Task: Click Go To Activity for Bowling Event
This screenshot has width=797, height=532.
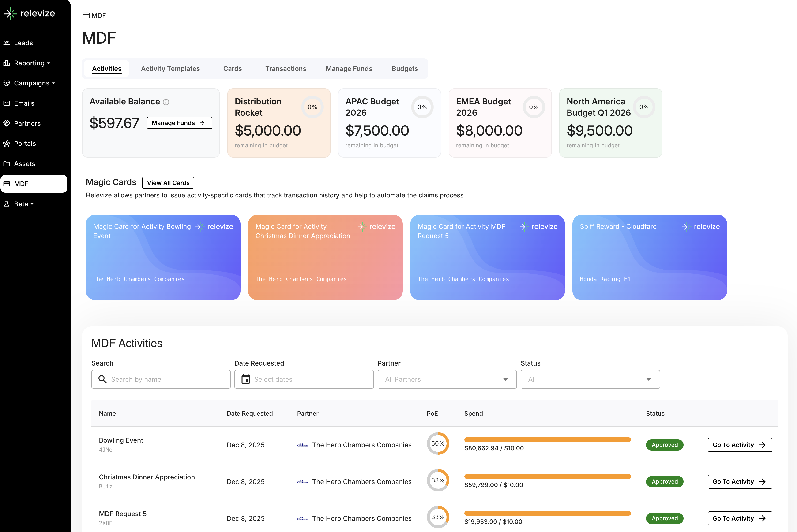Action: tap(740, 445)
